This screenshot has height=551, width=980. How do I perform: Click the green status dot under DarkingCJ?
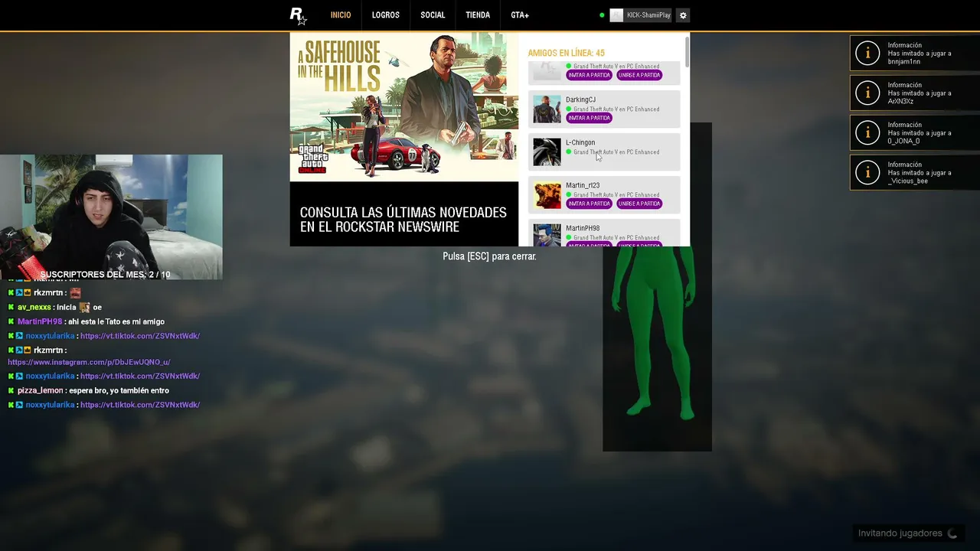pos(569,109)
